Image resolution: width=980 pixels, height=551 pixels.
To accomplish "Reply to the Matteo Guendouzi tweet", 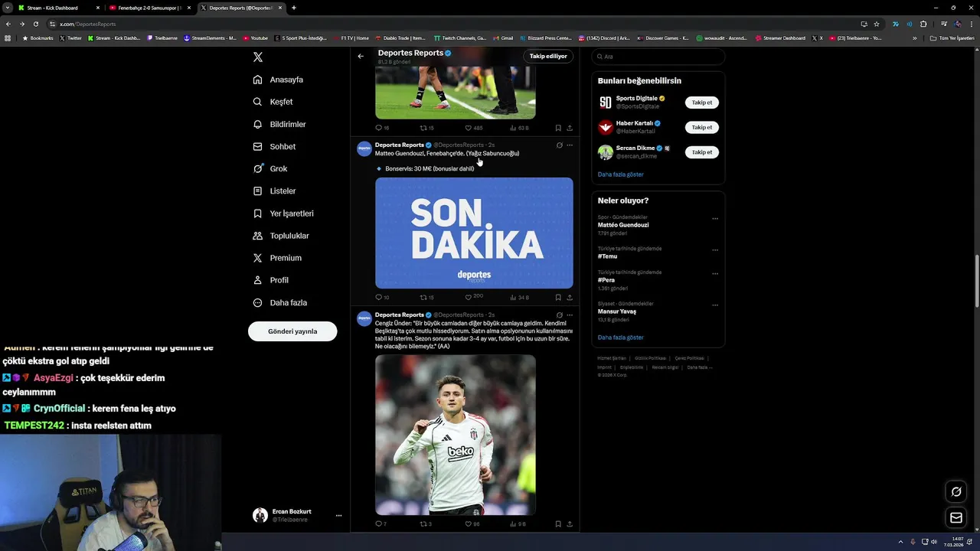I will point(381,297).
